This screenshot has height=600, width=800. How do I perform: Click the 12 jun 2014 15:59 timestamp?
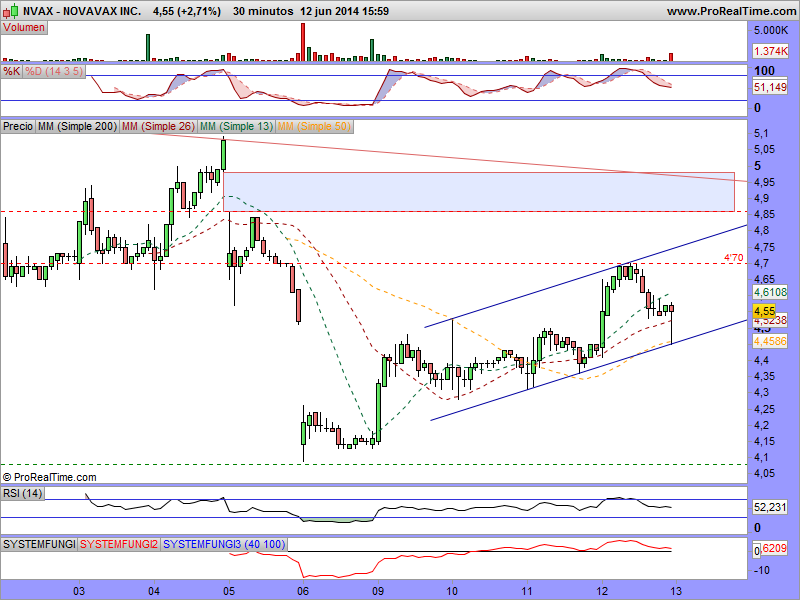[x=344, y=11]
